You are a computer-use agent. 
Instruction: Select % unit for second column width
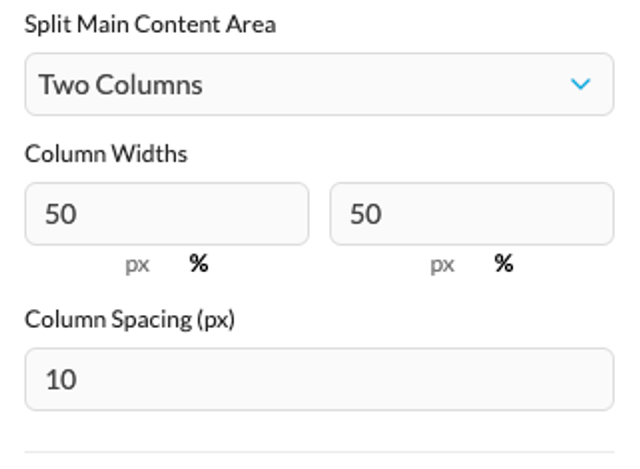(x=504, y=263)
